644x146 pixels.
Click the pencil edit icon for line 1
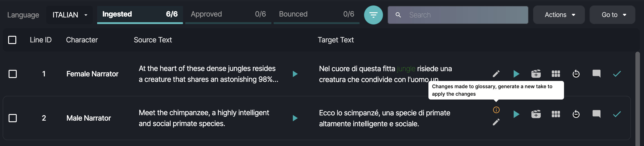coord(496,74)
